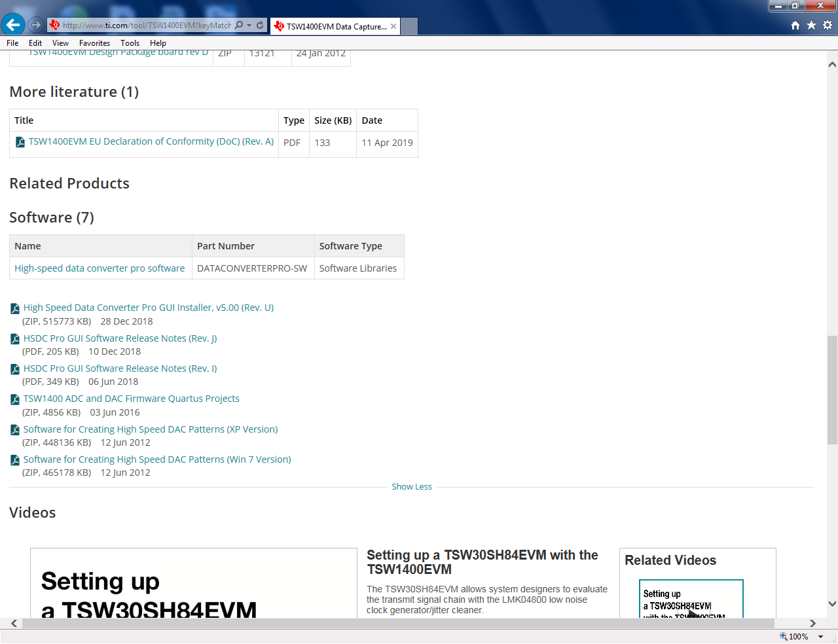Open TSW1400EVM EU Declaration of Conformity link
This screenshot has height=644, width=838.
(x=151, y=141)
